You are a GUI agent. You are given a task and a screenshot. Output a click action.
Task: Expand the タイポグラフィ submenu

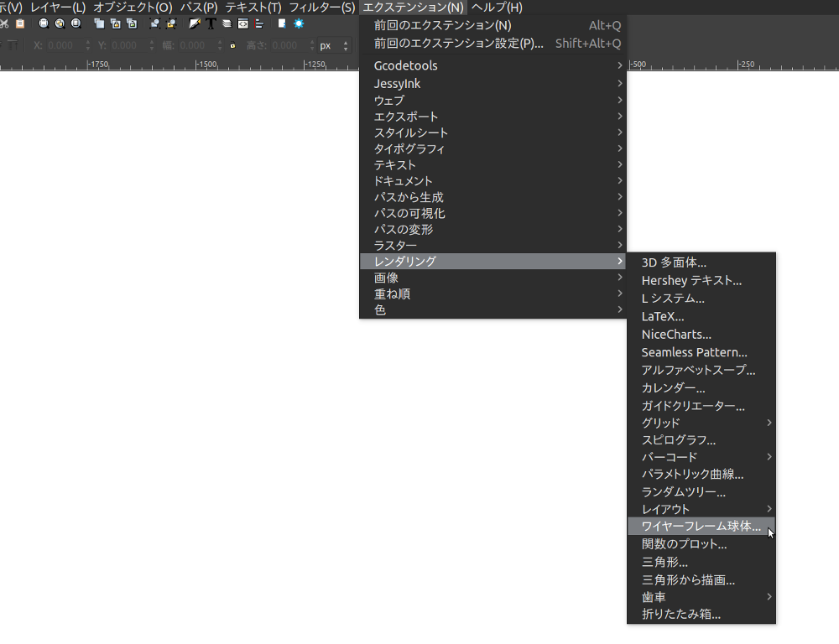point(492,148)
